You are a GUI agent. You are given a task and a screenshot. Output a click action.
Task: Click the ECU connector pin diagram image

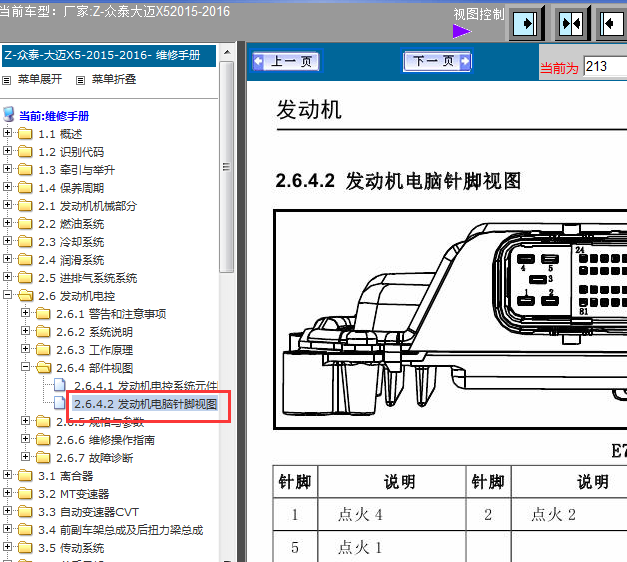451,319
